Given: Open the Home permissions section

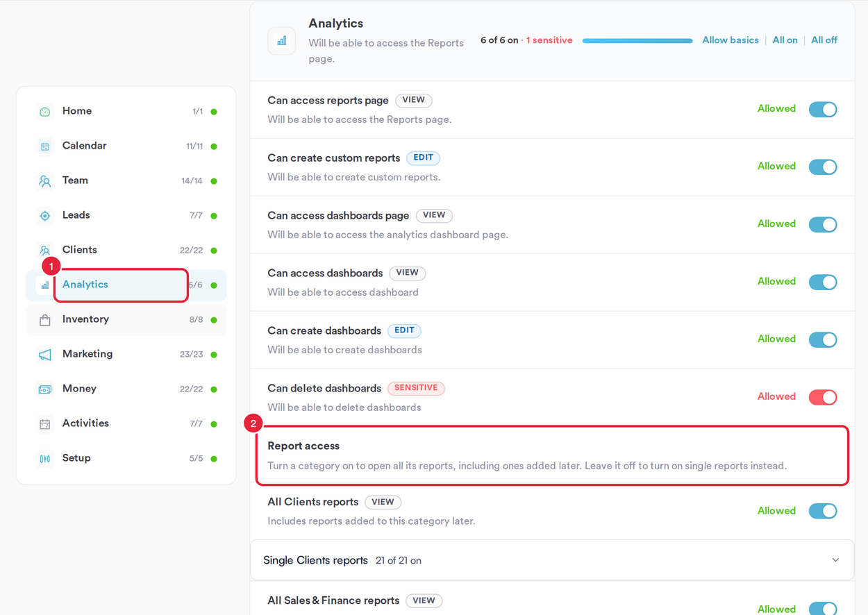Looking at the screenshot, I should coord(126,111).
